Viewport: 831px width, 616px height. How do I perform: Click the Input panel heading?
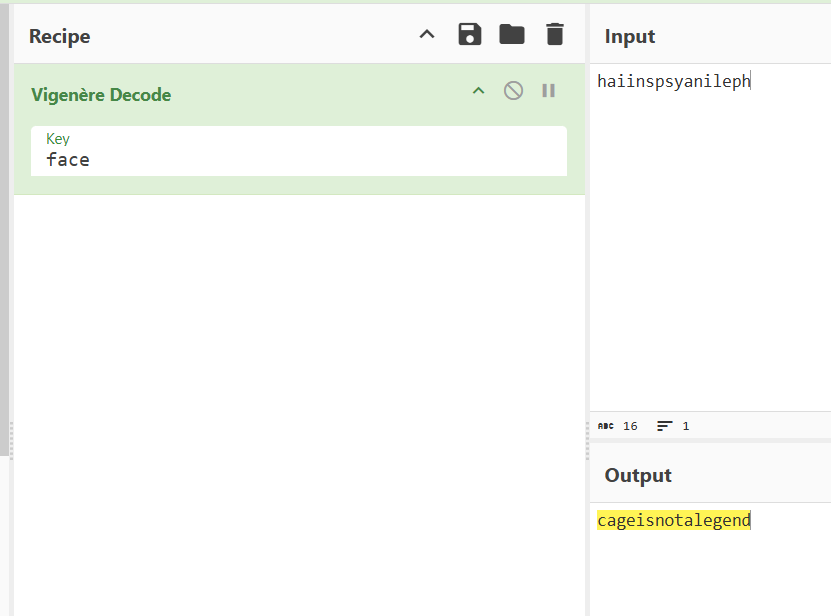tap(630, 36)
